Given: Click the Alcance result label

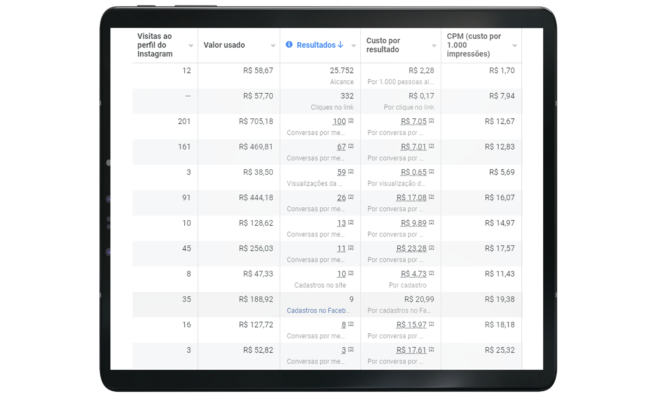Looking at the screenshot, I should tap(342, 82).
